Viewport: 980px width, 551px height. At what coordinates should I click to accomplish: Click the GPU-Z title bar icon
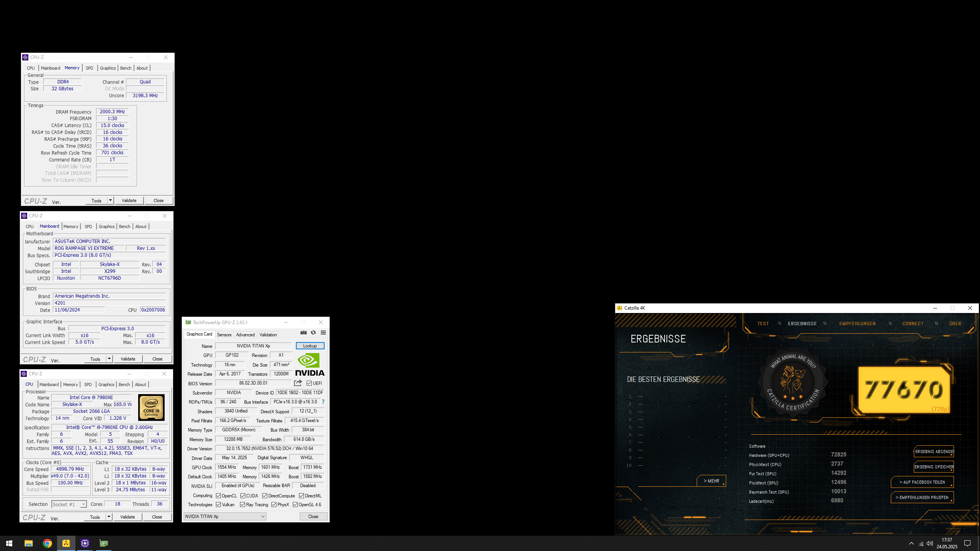(x=188, y=323)
